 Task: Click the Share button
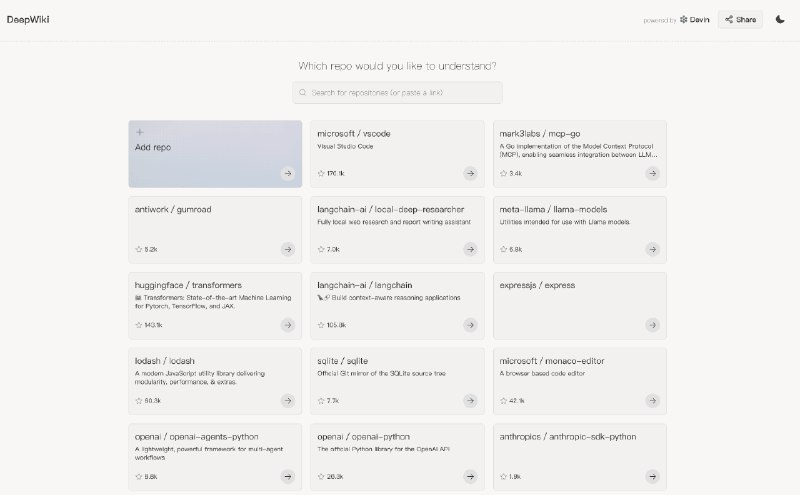pos(741,19)
